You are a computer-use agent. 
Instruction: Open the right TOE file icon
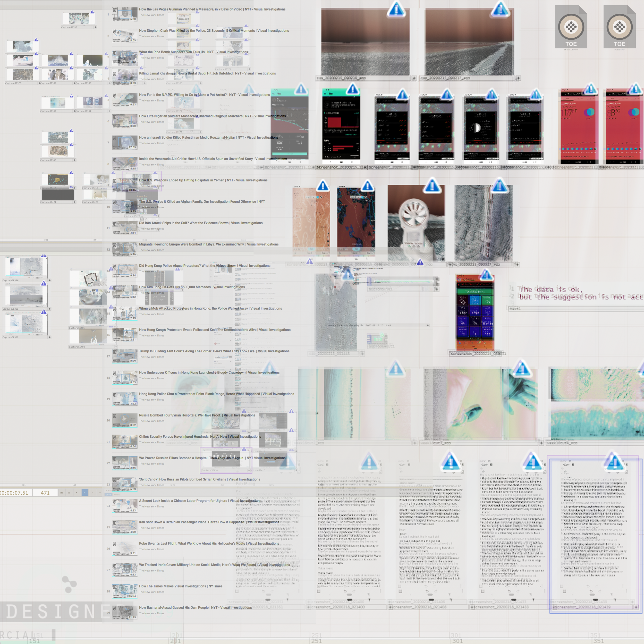pyautogui.click(x=619, y=27)
